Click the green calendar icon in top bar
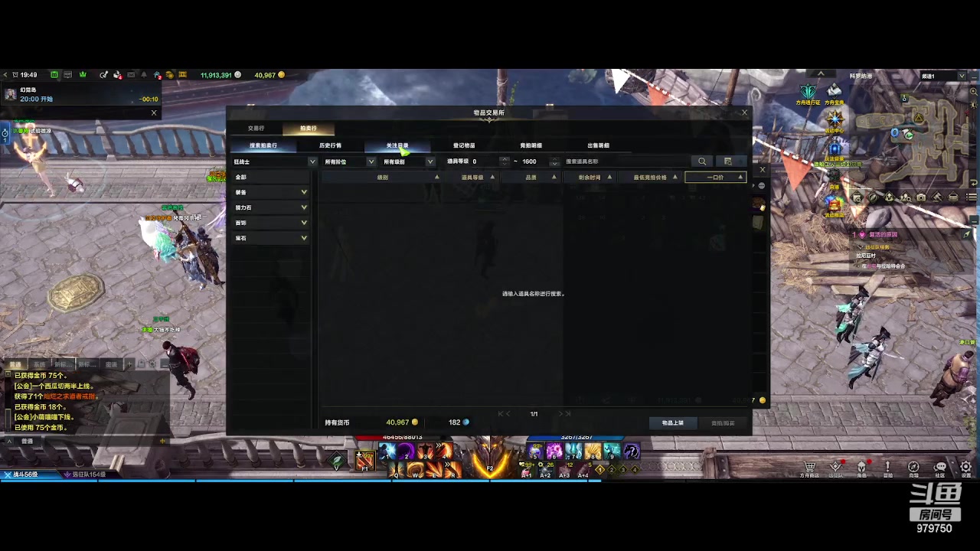 click(54, 75)
